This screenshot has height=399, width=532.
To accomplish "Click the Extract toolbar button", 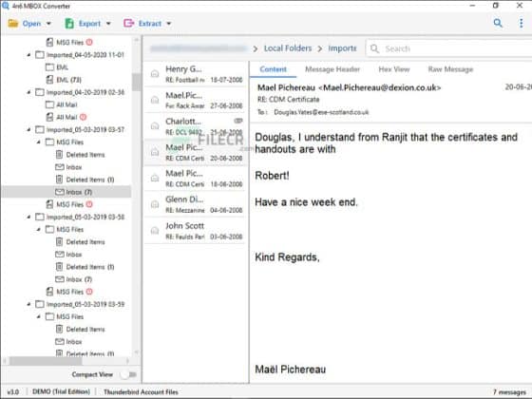I will [142, 24].
